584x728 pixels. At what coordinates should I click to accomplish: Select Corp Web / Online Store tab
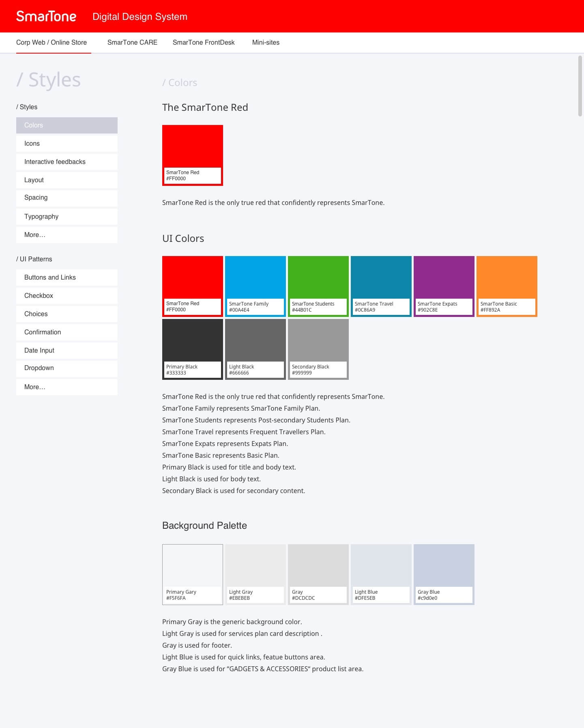pyautogui.click(x=52, y=43)
